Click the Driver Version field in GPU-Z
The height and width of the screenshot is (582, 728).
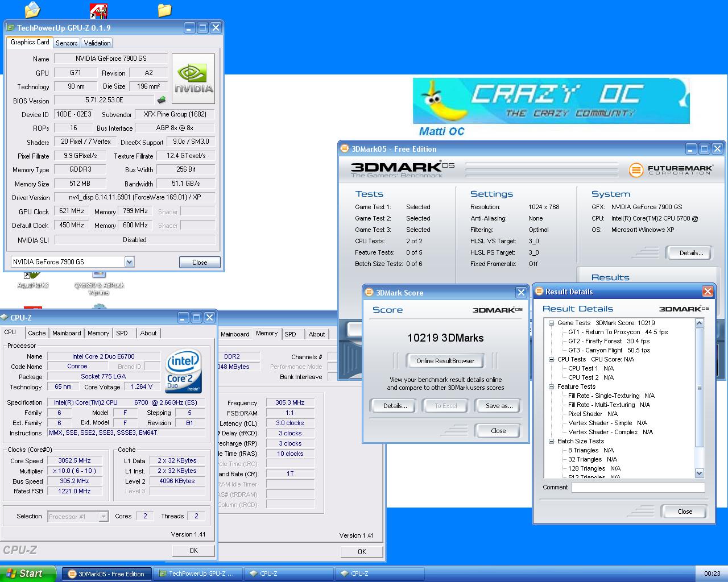pos(135,197)
